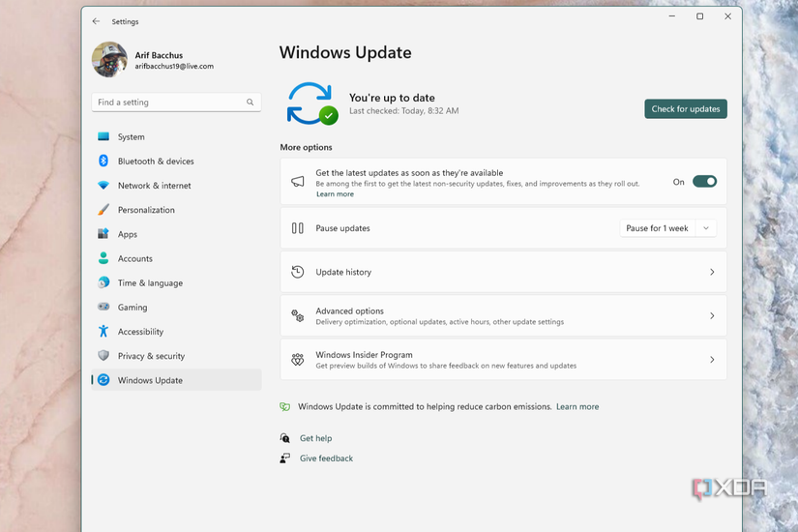The height and width of the screenshot is (532, 798).
Task: Focus the Find a setting search box
Action: point(177,102)
